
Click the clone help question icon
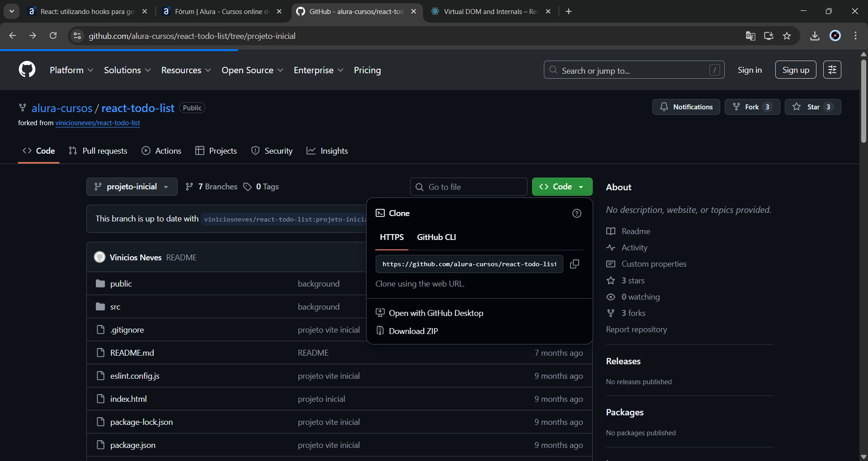pyautogui.click(x=576, y=213)
